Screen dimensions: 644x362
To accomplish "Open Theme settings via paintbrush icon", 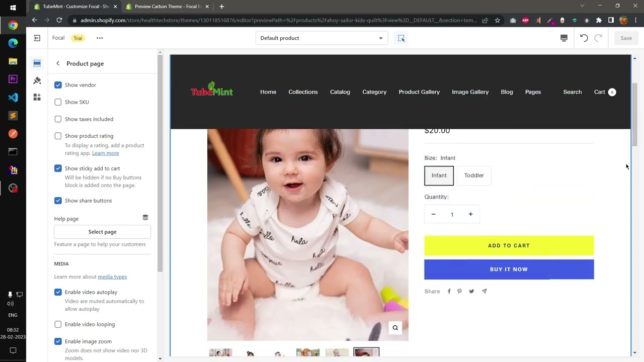I will [37, 80].
